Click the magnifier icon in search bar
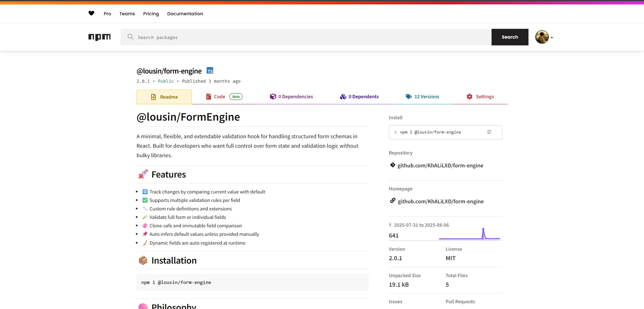644x309 pixels. click(130, 37)
